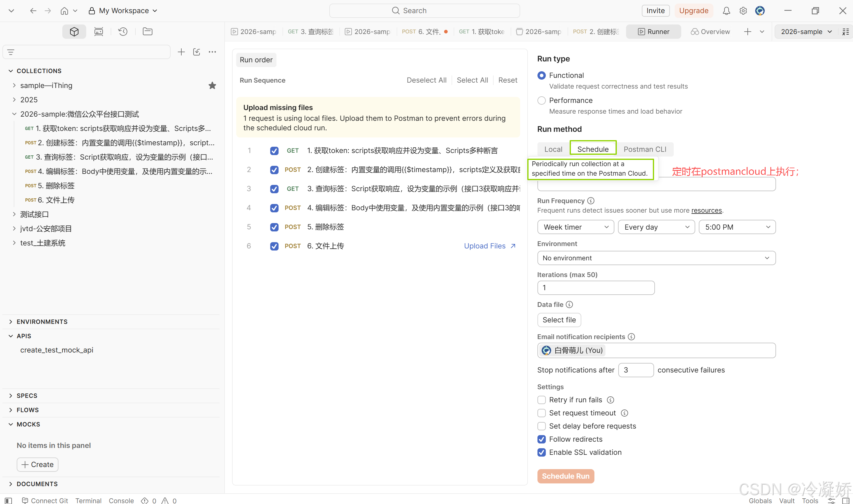Show info for Set request timeout
853x504 pixels.
pos(625,413)
